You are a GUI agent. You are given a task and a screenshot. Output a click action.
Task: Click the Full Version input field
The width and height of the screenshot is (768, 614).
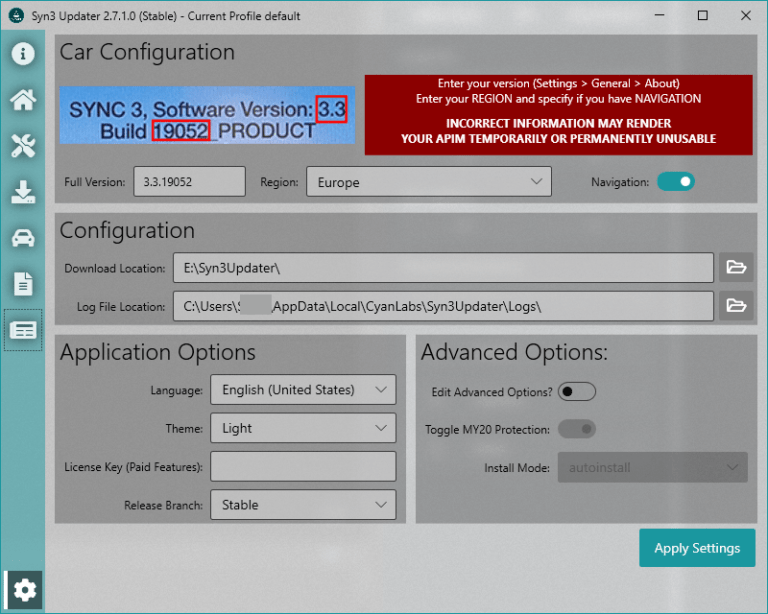(190, 182)
